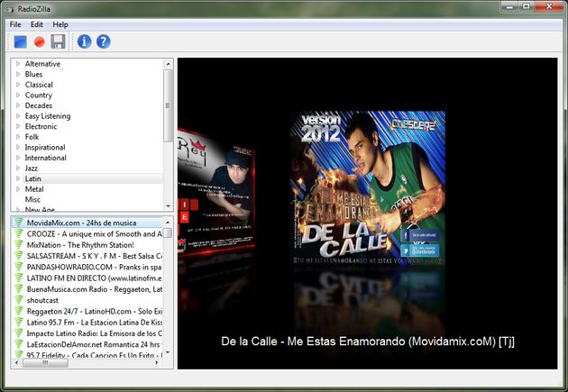Expand the Blues genre
Image resolution: width=568 pixels, height=392 pixels.
tap(18, 74)
